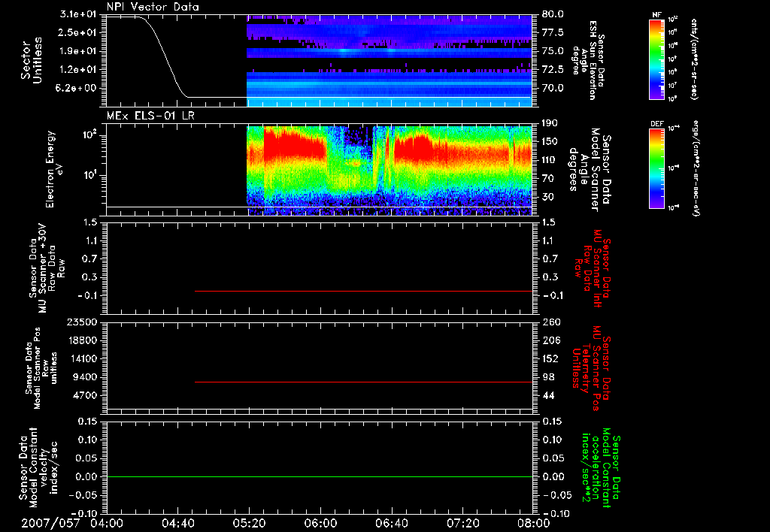Image resolution: width=770 pixels, height=532 pixels.
Task: Click the '04:00' time tick label
Action: click(x=107, y=523)
